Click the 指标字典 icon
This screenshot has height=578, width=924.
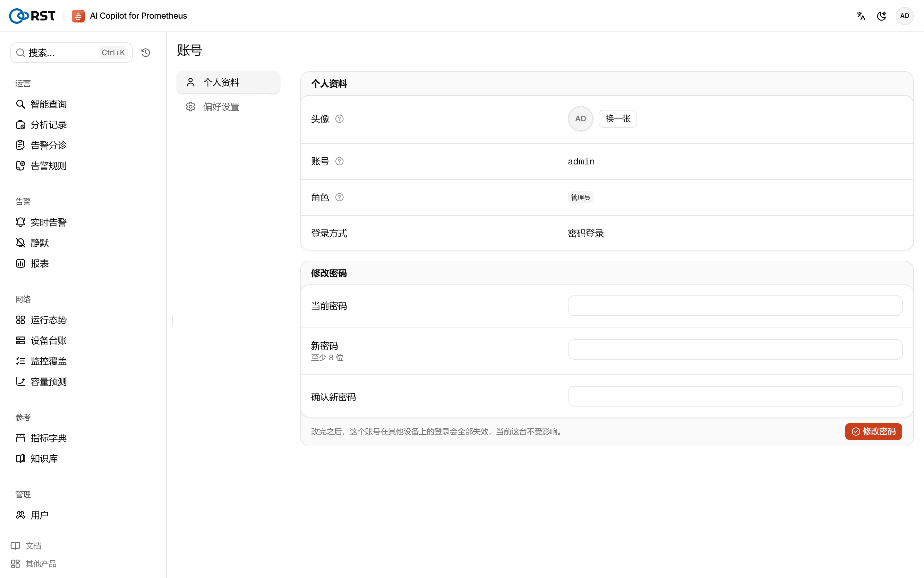click(x=21, y=438)
